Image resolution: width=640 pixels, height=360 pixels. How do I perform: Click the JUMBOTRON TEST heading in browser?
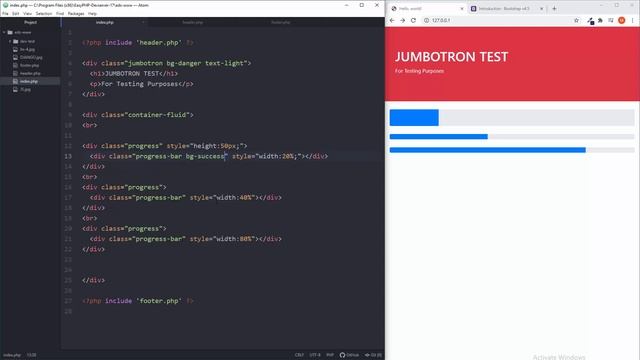point(451,56)
